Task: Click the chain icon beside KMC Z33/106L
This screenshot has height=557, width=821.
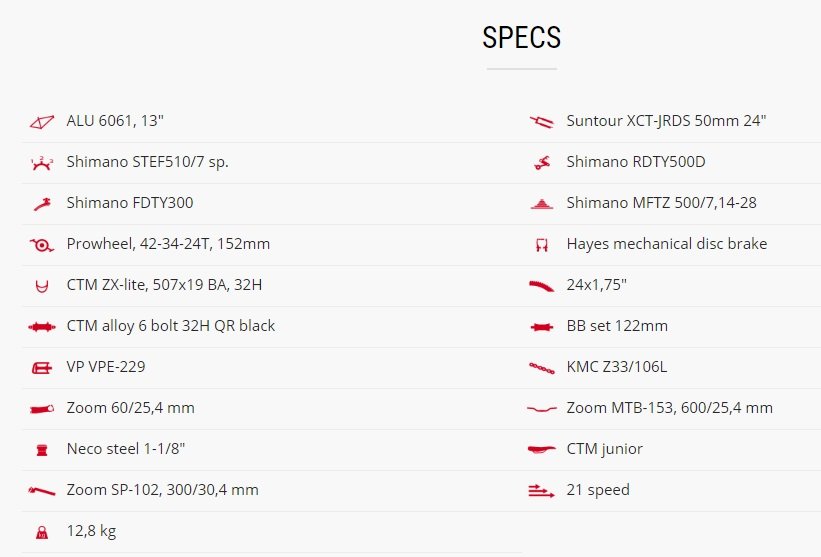Action: (x=541, y=368)
